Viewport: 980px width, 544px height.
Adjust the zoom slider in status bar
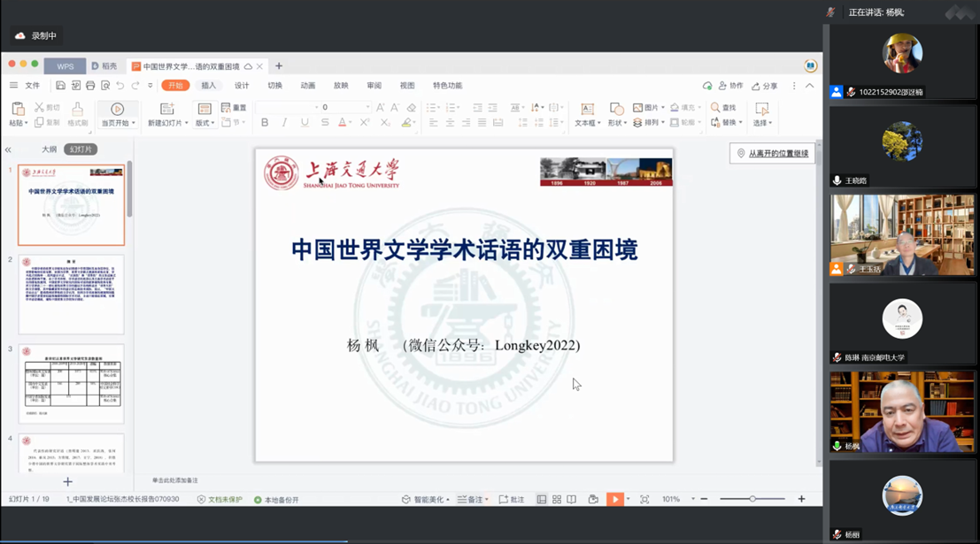pos(752,500)
